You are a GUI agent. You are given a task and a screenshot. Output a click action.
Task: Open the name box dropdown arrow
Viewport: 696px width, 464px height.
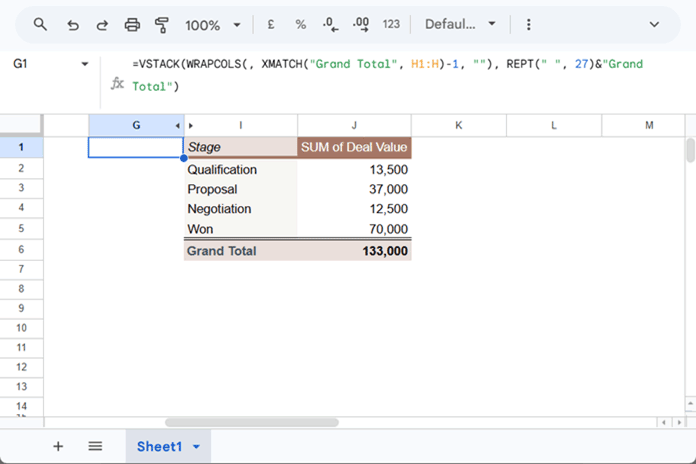tap(84, 64)
